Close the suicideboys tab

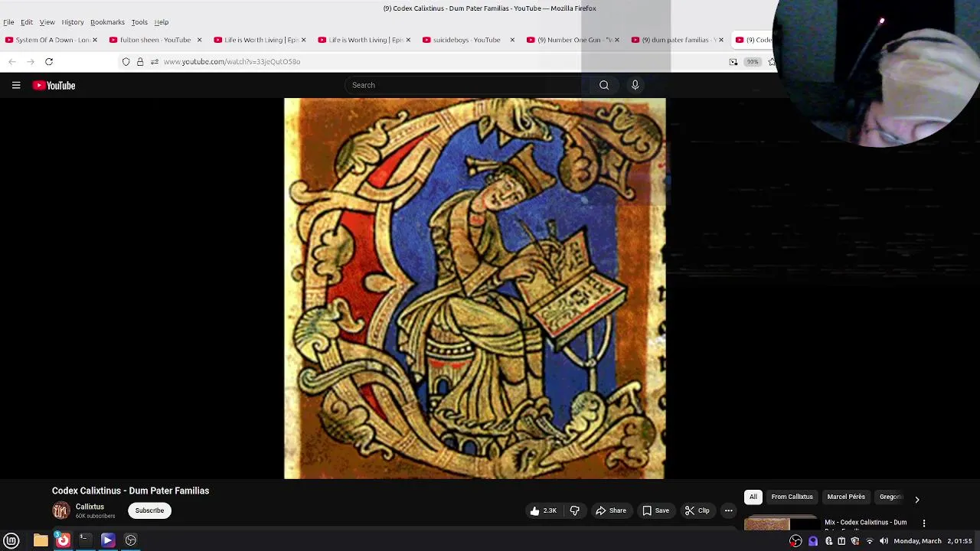512,40
